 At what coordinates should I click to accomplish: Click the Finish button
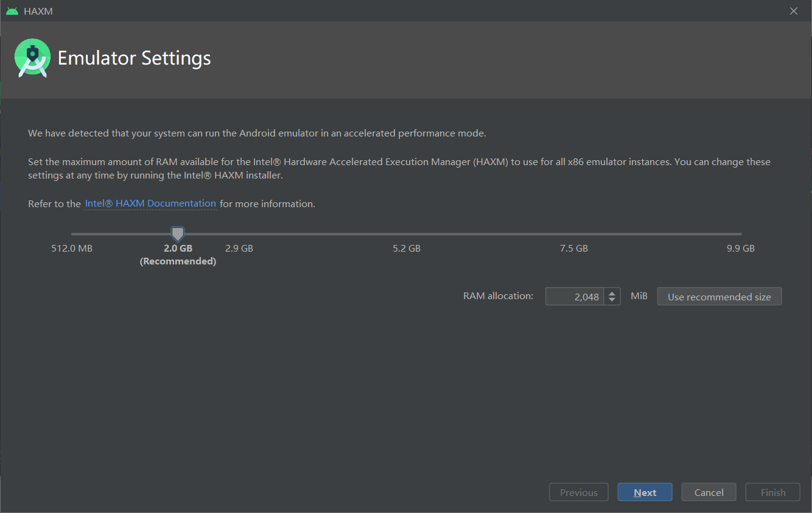coord(773,492)
